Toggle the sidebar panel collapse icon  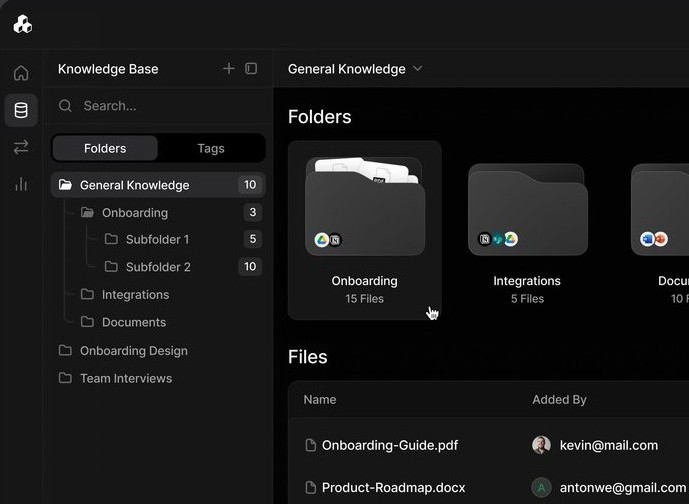pyautogui.click(x=251, y=69)
